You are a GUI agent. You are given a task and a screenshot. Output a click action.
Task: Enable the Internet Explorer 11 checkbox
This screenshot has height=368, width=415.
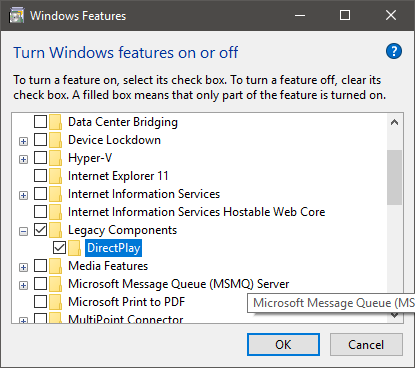click(x=40, y=176)
